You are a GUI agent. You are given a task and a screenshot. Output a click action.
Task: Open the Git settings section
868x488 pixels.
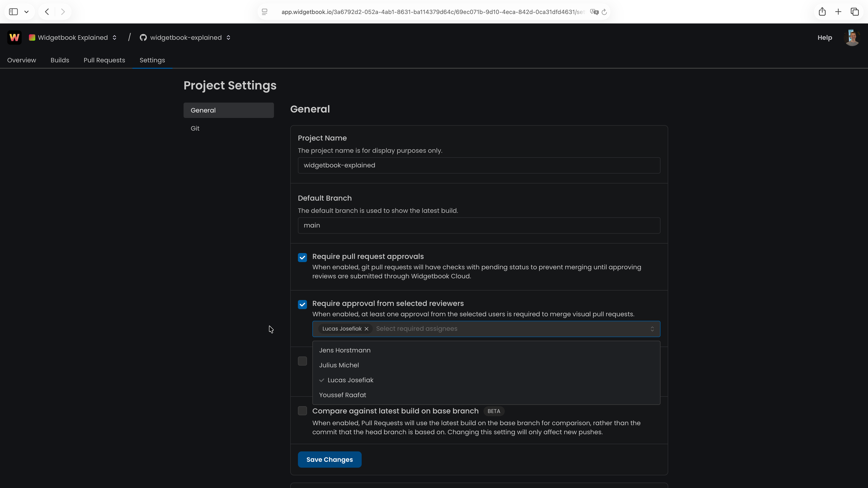pyautogui.click(x=195, y=128)
